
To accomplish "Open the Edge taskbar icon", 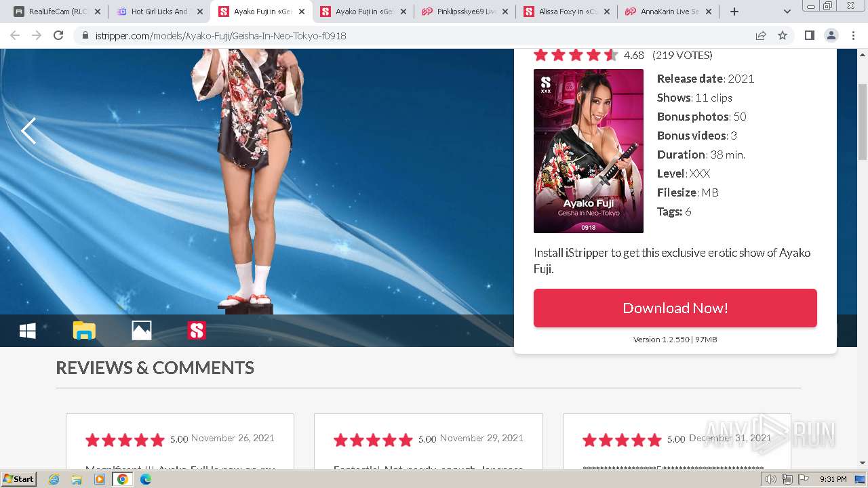I will 146,479.
